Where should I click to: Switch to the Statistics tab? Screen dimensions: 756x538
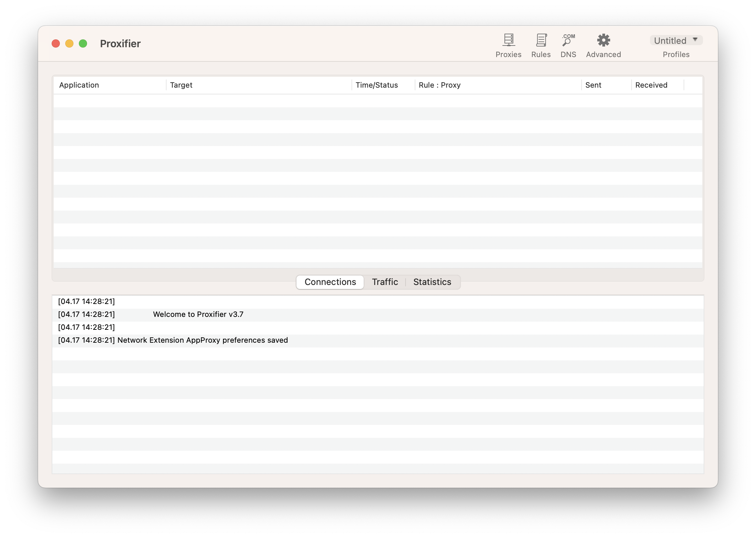point(432,282)
